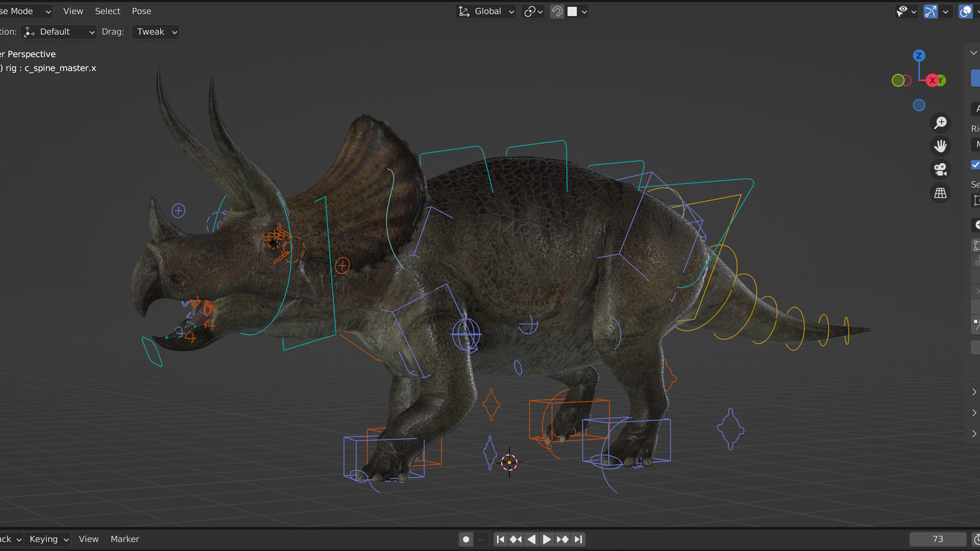980x551 pixels.
Task: Open the Default orientation dropdown
Action: pyautogui.click(x=59, y=32)
